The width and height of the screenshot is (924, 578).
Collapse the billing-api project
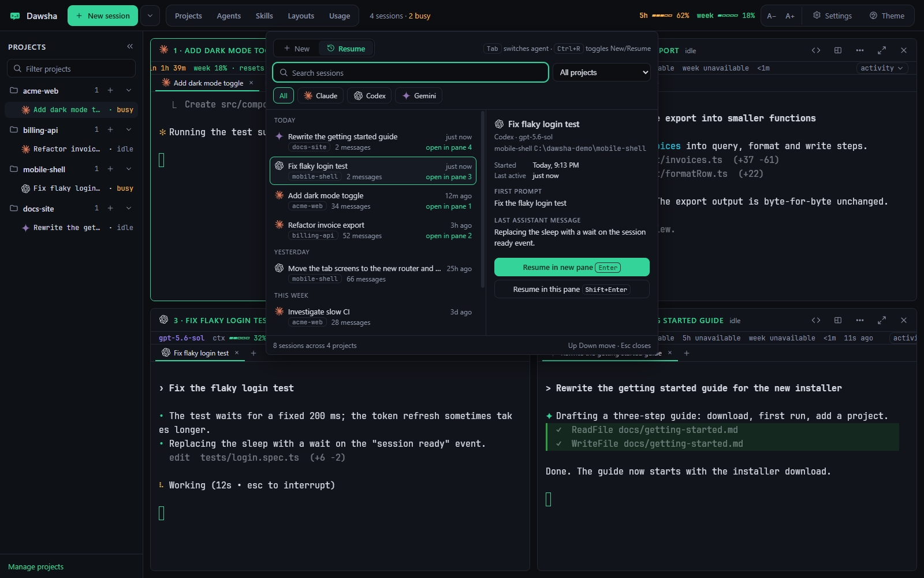click(x=129, y=129)
